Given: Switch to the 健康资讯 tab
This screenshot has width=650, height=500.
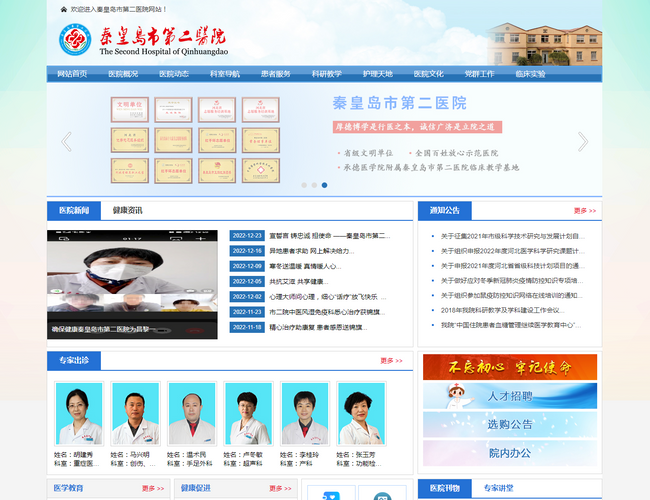Looking at the screenshot, I should (127, 211).
